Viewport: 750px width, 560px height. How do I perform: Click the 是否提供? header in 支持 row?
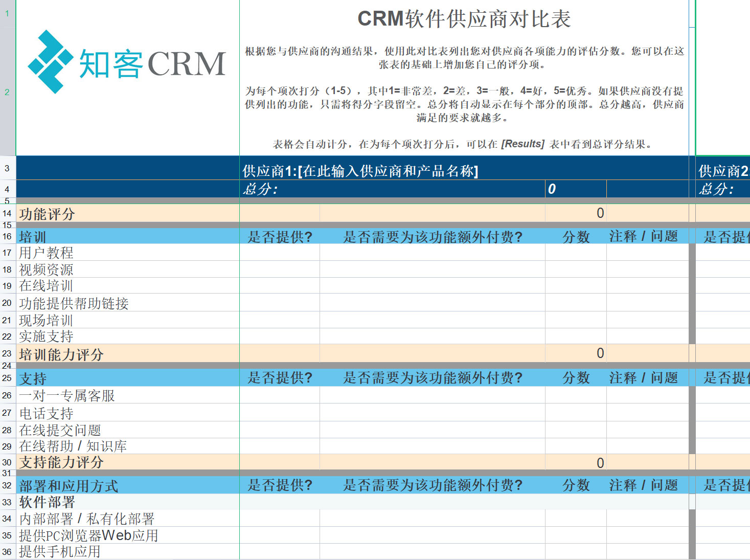[280, 378]
